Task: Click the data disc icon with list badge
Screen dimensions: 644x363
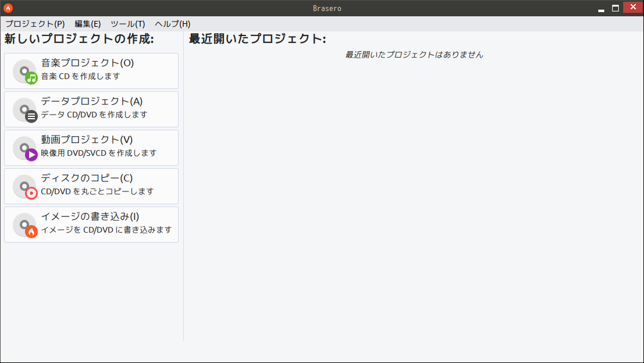Action: tap(25, 110)
